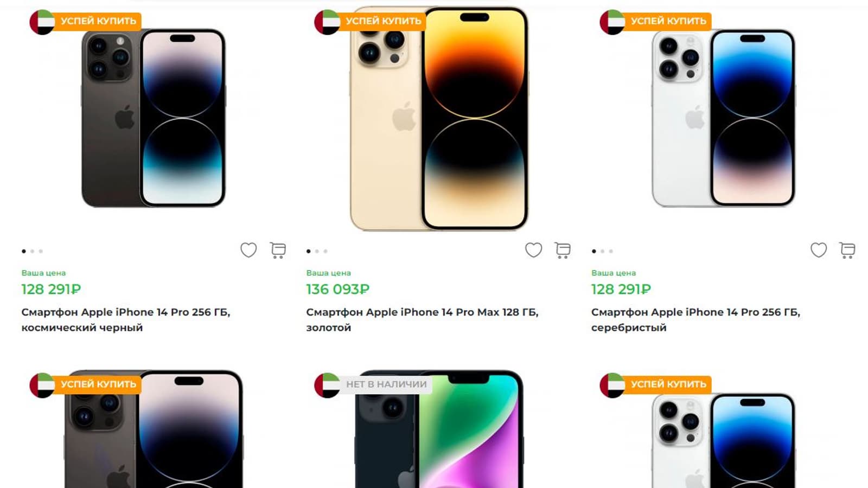Click УСПЕЙ КУПИТЬ label on top-left product
Image resolution: width=868 pixels, height=488 pixels.
pyautogui.click(x=98, y=21)
